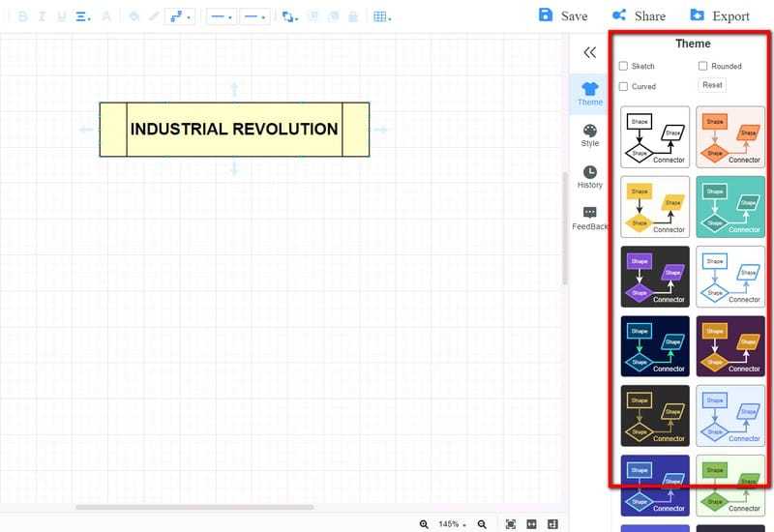Select the yellow shapes theme thumbnail
Image resolution: width=774 pixels, height=532 pixels.
point(655,207)
